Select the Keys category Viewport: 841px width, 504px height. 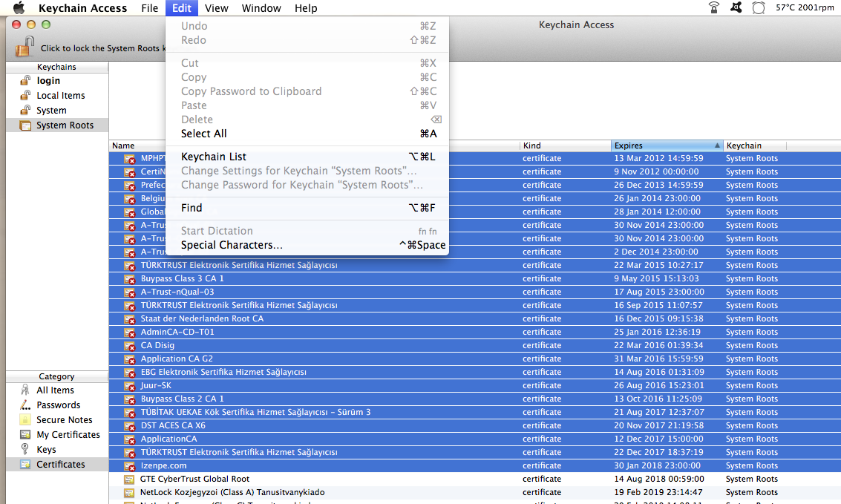tap(57, 449)
